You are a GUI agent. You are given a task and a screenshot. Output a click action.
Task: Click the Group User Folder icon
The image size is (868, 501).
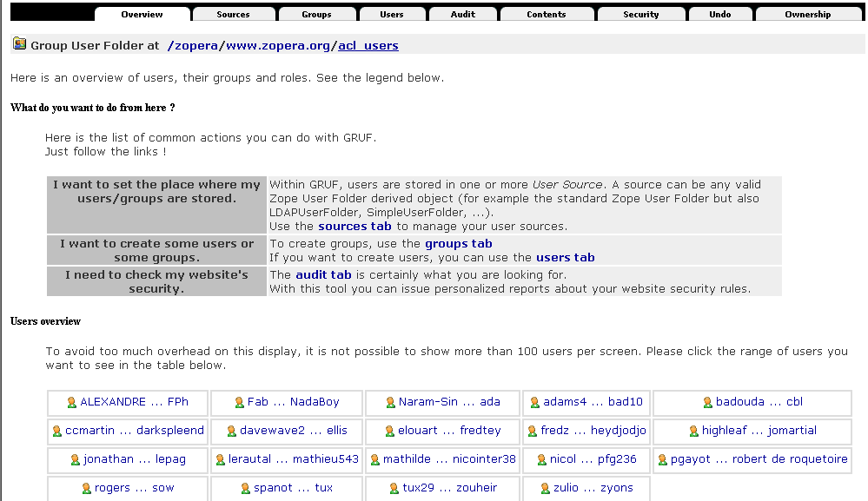(x=17, y=43)
